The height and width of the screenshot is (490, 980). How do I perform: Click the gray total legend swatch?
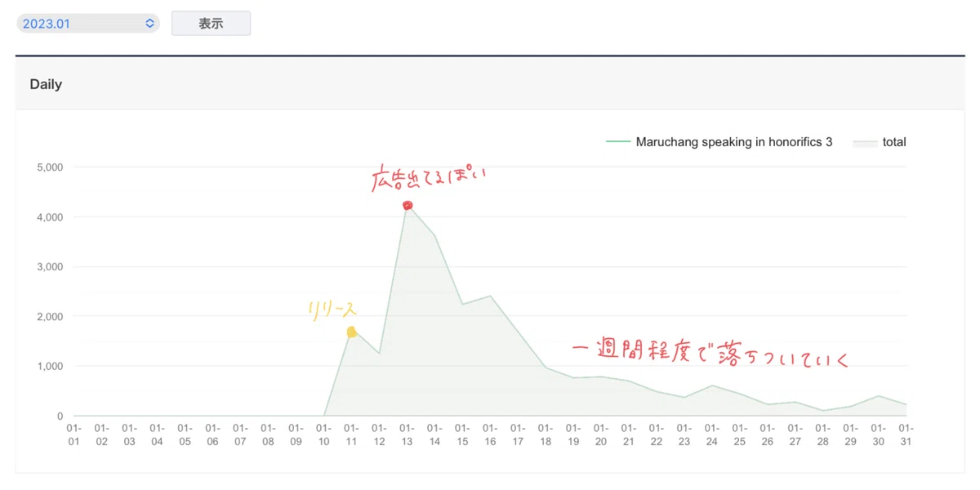864,142
